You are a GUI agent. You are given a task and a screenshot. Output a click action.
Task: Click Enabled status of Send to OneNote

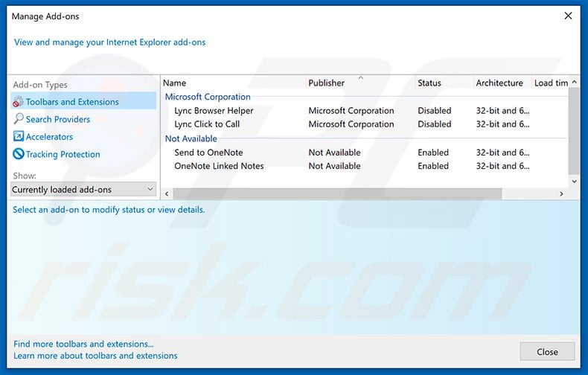pyautogui.click(x=433, y=153)
